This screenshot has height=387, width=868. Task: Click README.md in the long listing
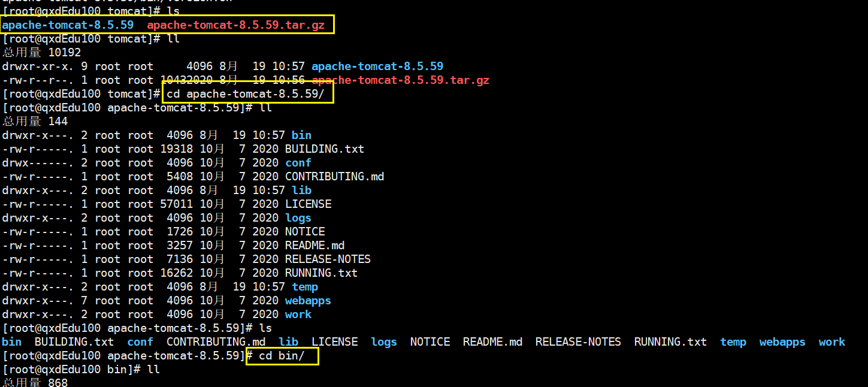[314, 246]
